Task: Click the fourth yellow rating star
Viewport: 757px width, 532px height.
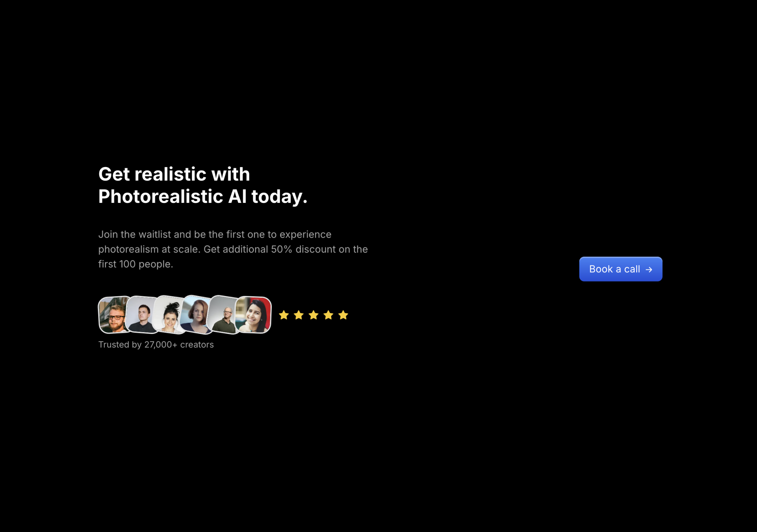Action: pos(328,315)
